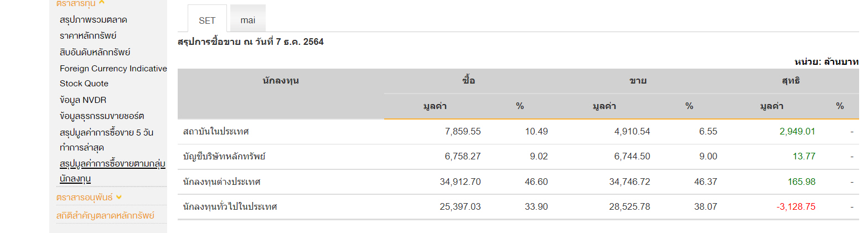Select the สถาบันในประเทศ table row
Viewport: 868px width, 233px height.
click(x=518, y=132)
